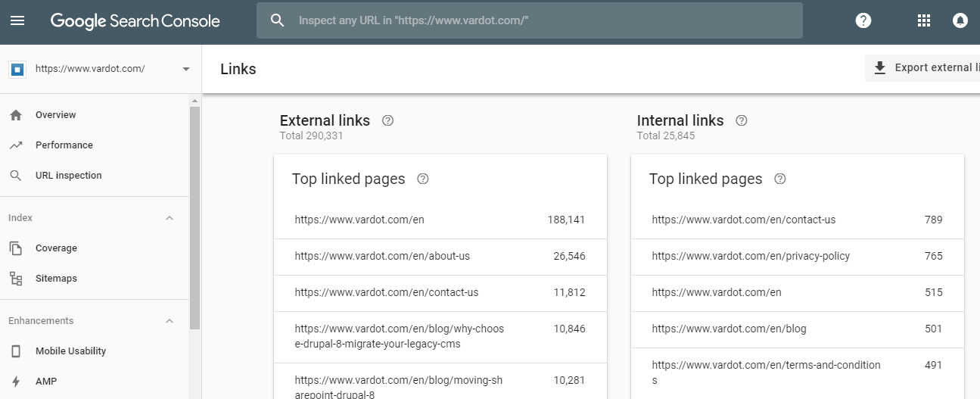
Task: Click the vardot.com property favicon icon
Action: pyautogui.click(x=18, y=69)
